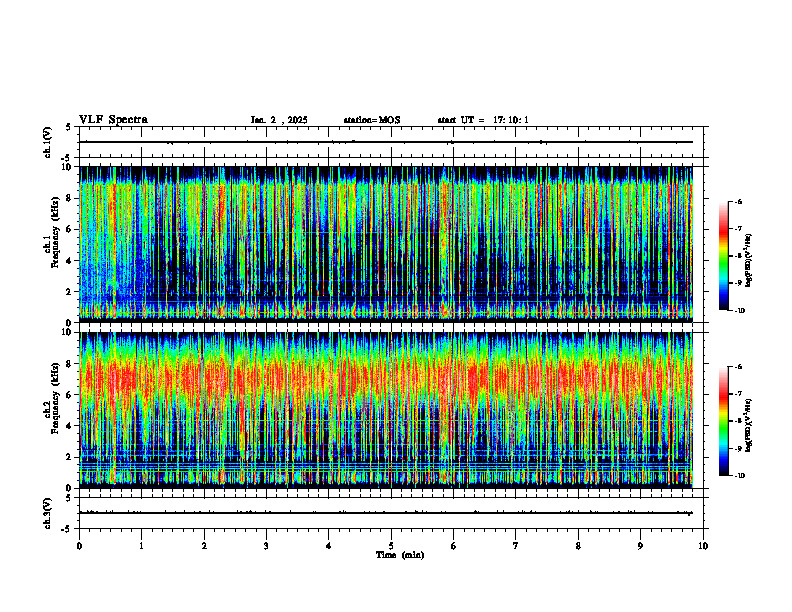Click the 8 kHz tick on ch.1 frequency axis
792x612 pixels.
(70, 198)
